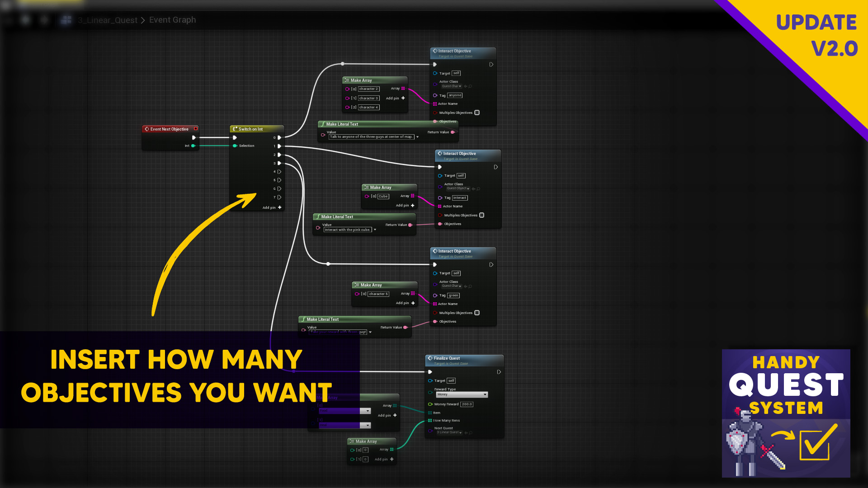Image resolution: width=868 pixels, height=488 pixels.
Task: Click the [1] character 3 element pin
Action: point(347,98)
